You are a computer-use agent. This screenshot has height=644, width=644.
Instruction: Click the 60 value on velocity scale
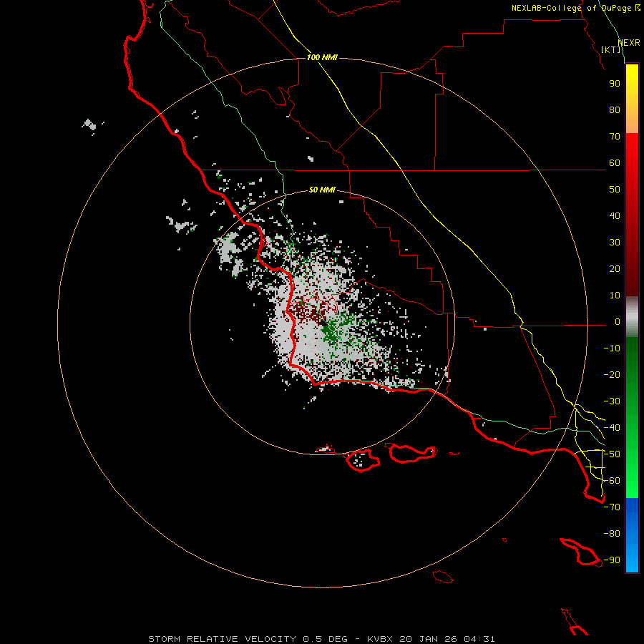(x=615, y=163)
